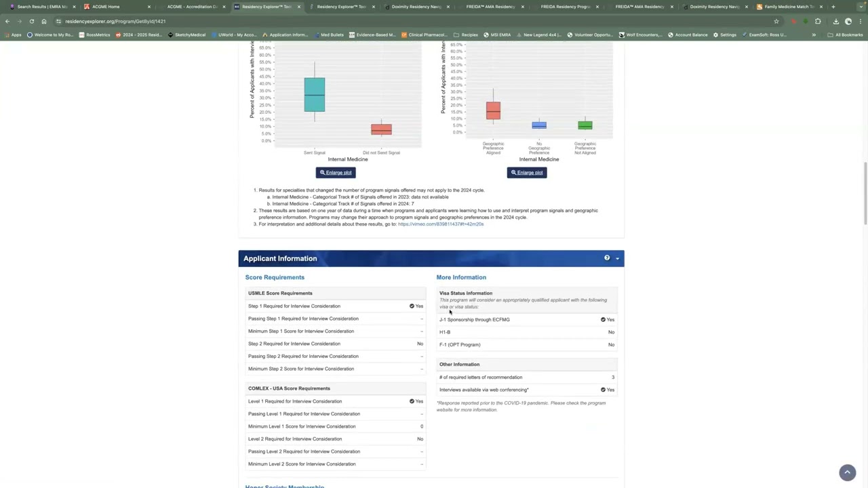Open a new browser tab
This screenshot has width=868, height=488.
(x=833, y=7)
